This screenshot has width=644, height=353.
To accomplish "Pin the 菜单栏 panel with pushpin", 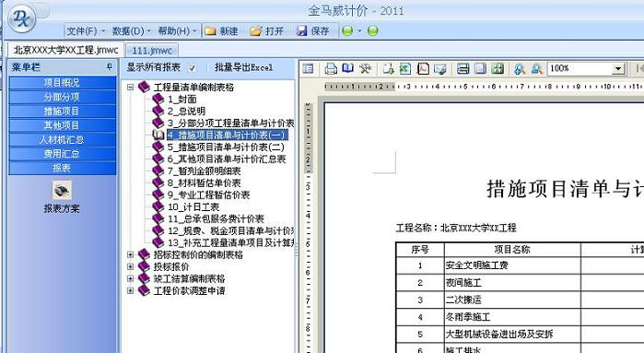I will [110, 66].
